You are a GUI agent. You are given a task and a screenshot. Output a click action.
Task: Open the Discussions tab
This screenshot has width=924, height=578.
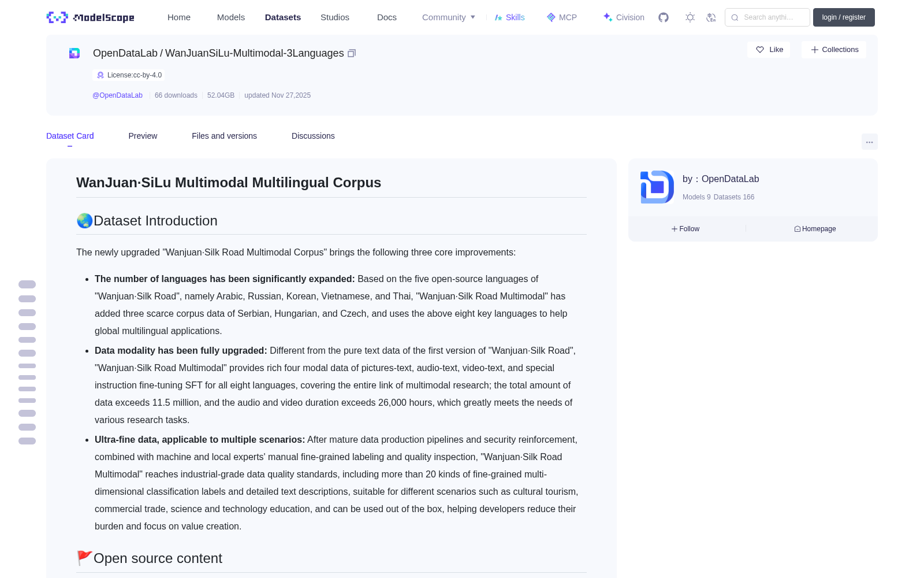(x=313, y=136)
